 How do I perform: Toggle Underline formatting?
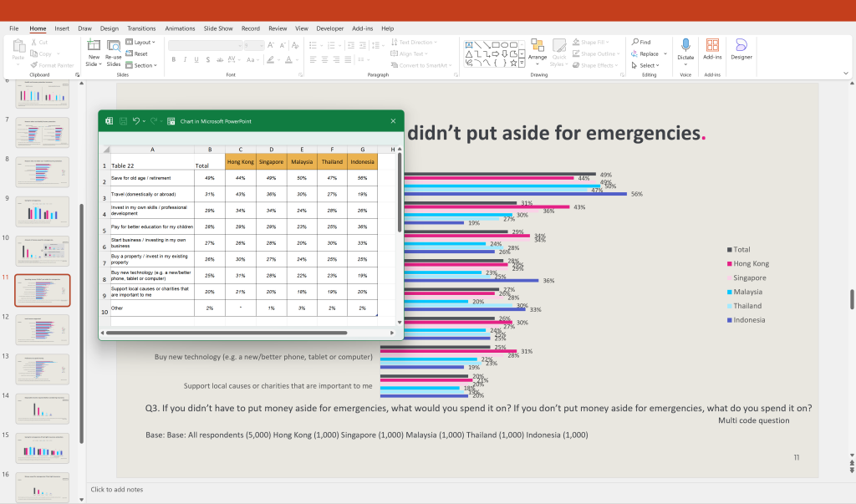196,59
